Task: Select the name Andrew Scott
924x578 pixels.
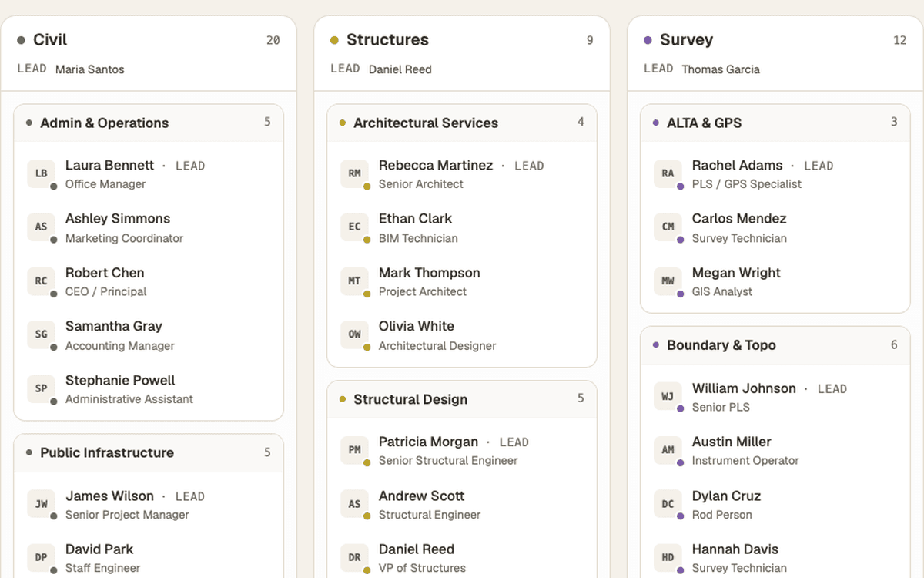Action: pyautogui.click(x=422, y=496)
